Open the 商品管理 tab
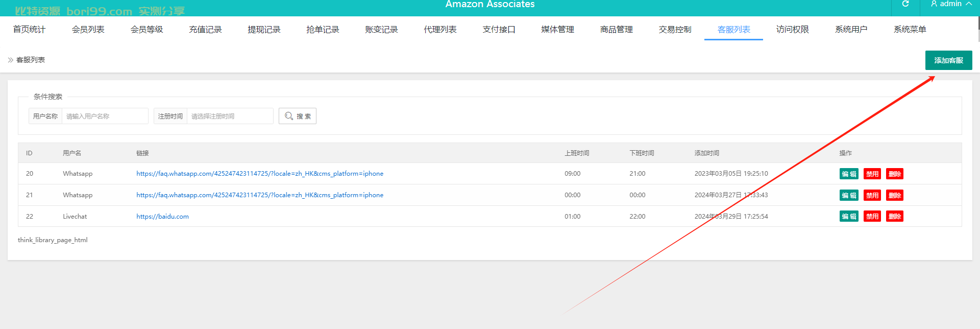980x329 pixels. pos(617,30)
